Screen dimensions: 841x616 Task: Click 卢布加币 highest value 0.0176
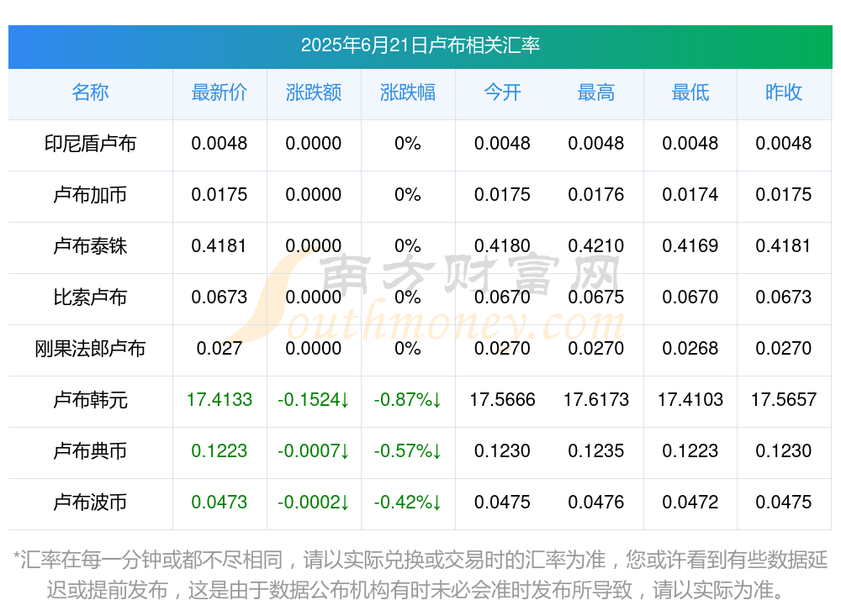click(x=596, y=195)
